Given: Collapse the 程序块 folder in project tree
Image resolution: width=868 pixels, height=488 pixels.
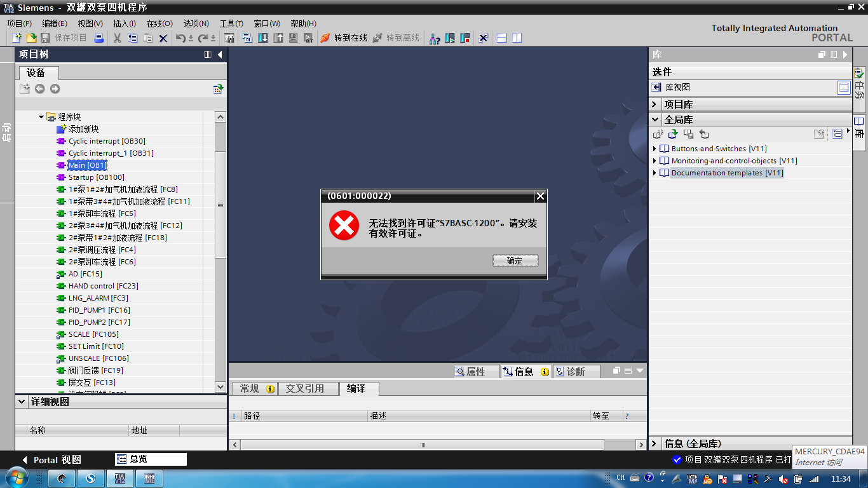Looking at the screenshot, I should coord(41,117).
